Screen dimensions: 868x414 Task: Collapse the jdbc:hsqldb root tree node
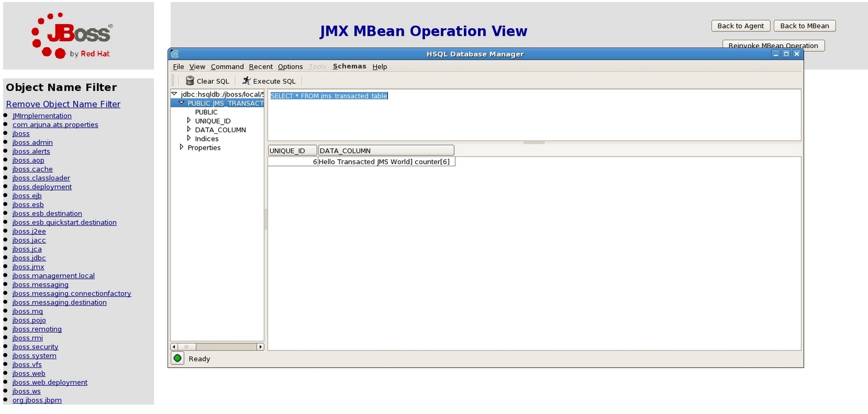174,94
